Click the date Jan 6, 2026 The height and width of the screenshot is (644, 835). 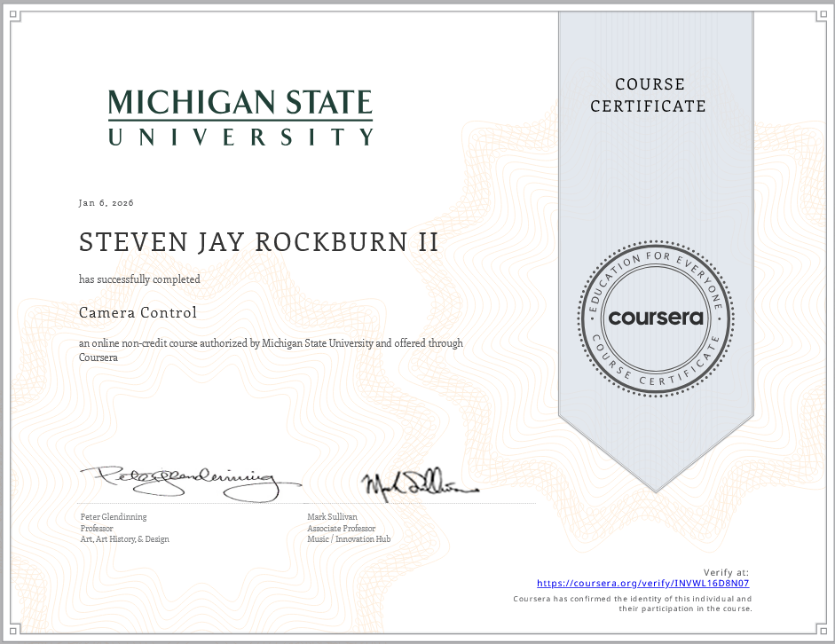106,203
